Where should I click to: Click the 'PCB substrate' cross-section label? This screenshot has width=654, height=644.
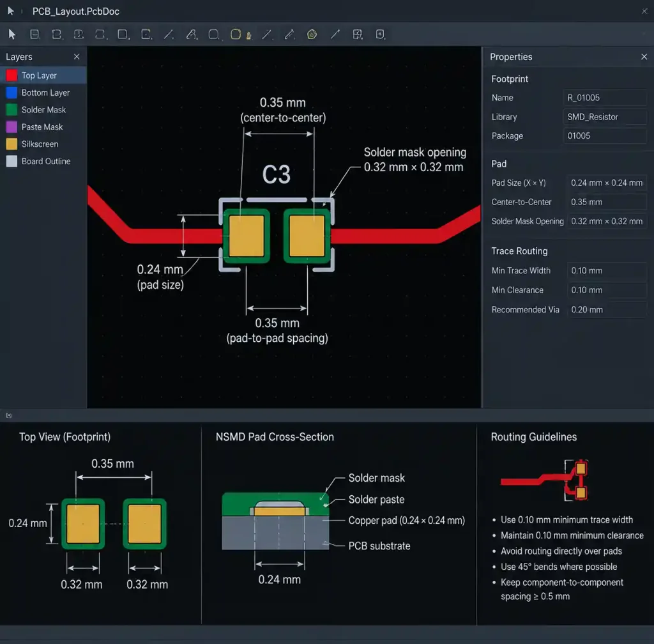[379, 546]
